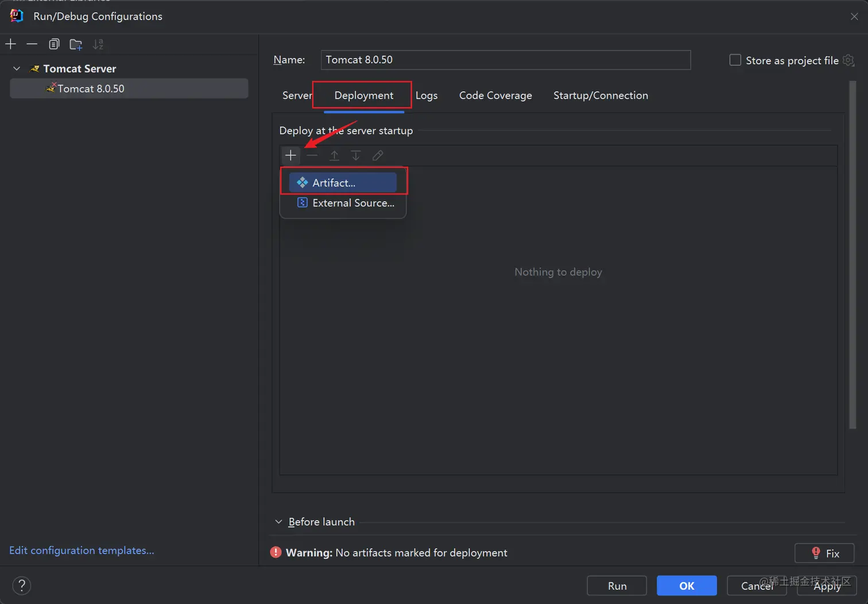Add a deployment item with plus button
868x604 pixels.
[290, 155]
